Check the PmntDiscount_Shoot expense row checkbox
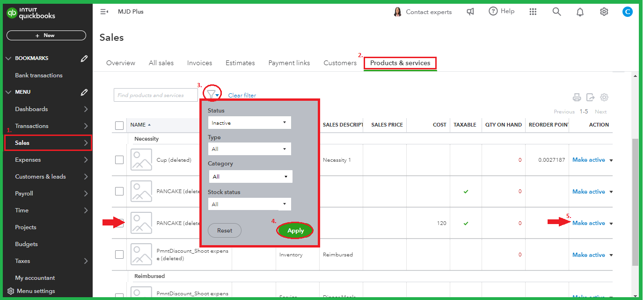Viewport: 644px width, 300px height. coord(119,255)
